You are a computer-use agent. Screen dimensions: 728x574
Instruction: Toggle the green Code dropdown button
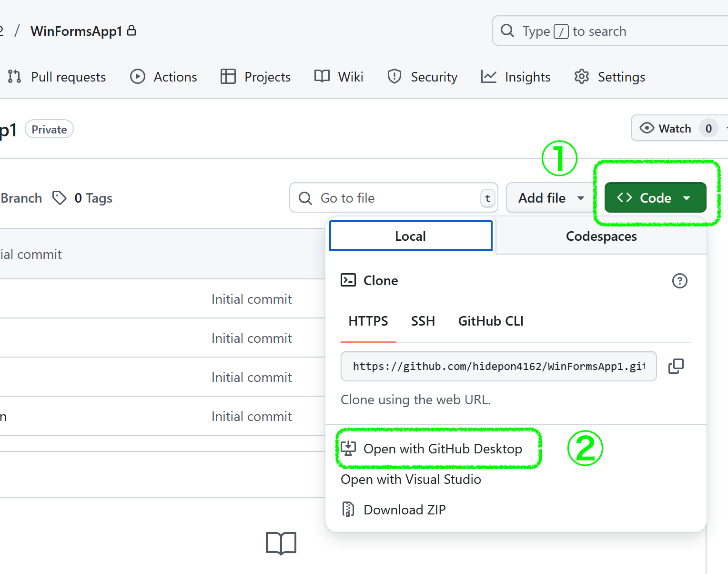pos(655,197)
